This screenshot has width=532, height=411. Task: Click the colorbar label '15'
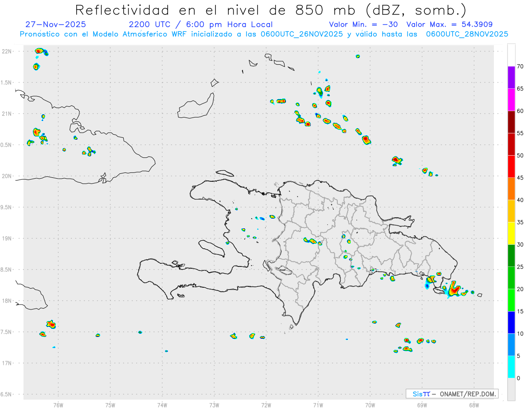(x=520, y=312)
